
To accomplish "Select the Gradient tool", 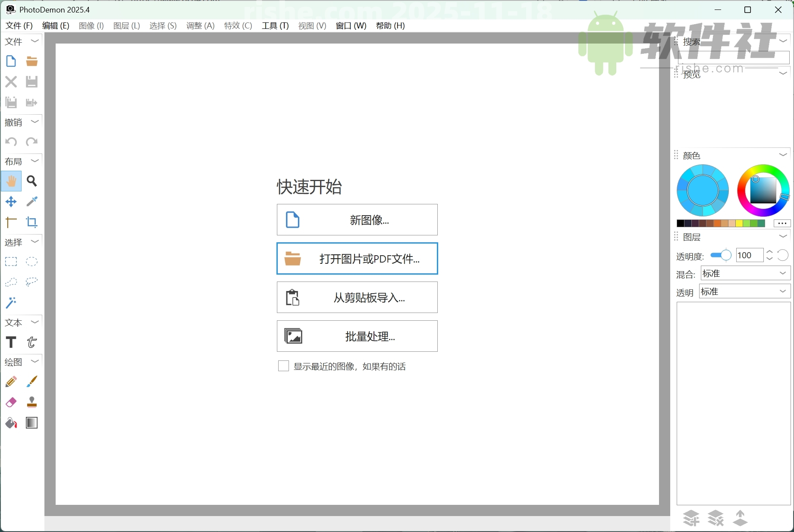I will tap(32, 423).
